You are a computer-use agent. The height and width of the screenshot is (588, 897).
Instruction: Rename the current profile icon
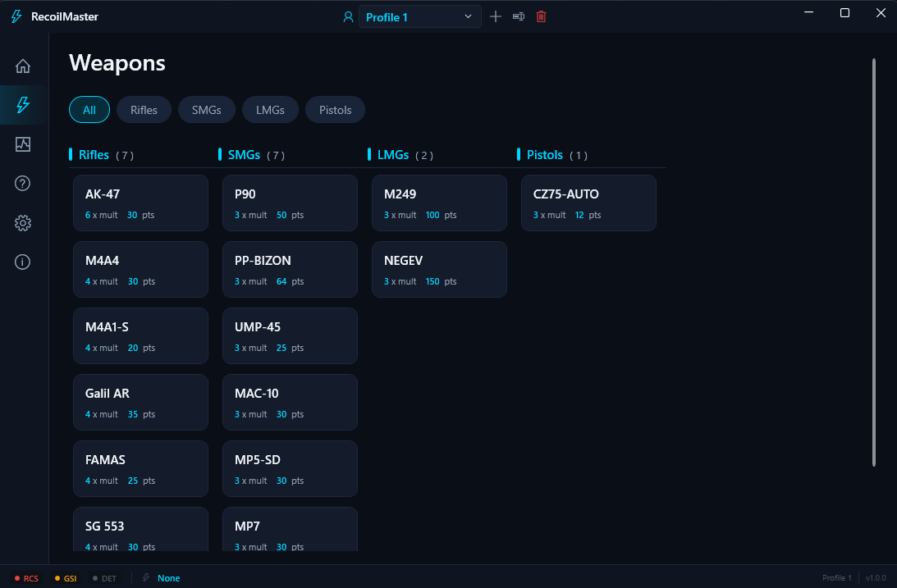[x=519, y=16]
